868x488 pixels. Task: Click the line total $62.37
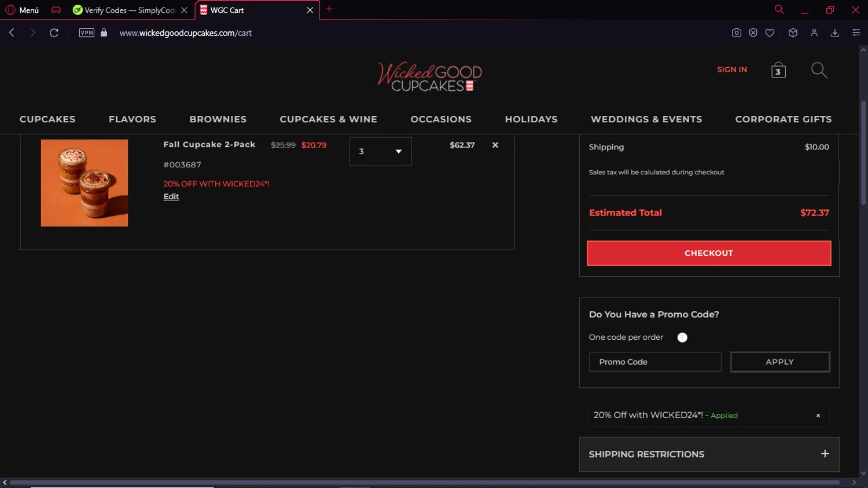(x=462, y=145)
